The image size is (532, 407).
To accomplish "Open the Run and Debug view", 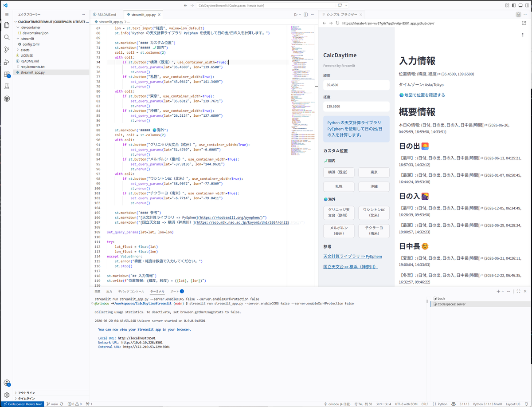I will (x=7, y=62).
